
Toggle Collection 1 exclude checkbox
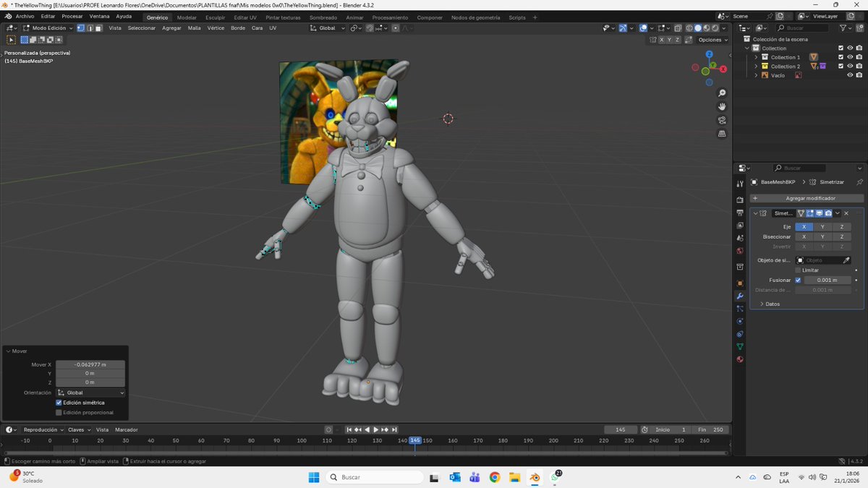pos(841,57)
